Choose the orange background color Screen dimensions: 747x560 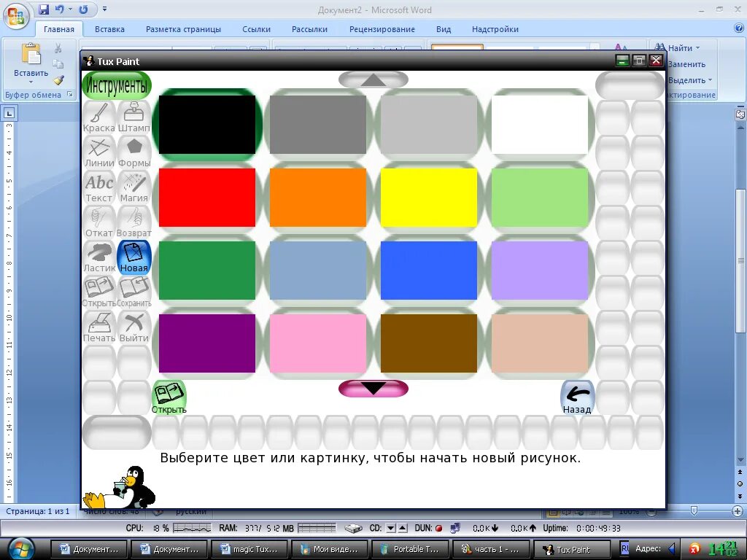pos(318,198)
